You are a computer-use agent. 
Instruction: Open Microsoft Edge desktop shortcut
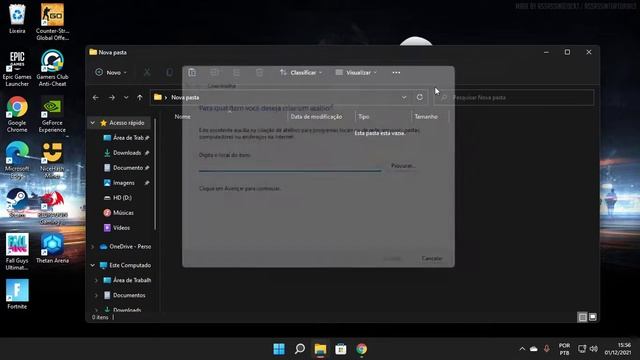[x=17, y=160]
